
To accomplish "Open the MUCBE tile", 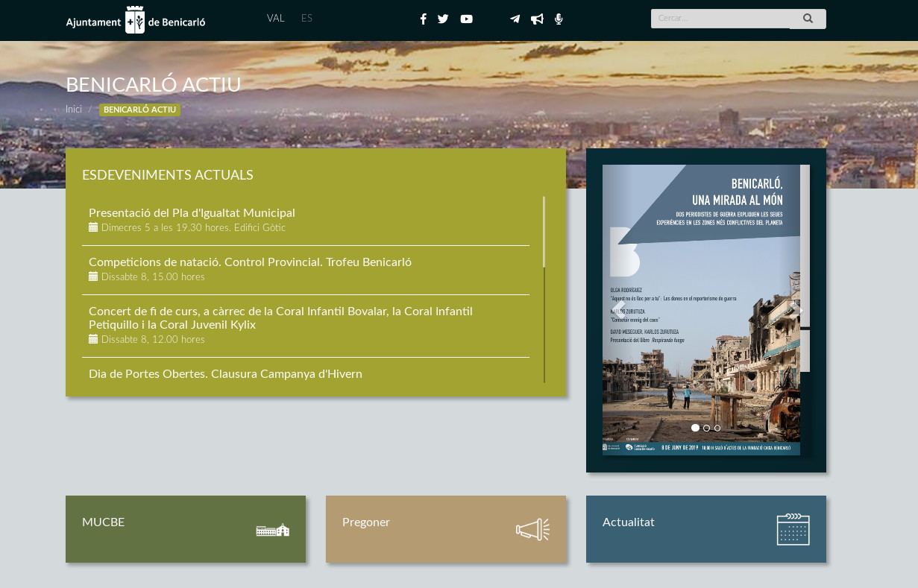I will click(186, 529).
